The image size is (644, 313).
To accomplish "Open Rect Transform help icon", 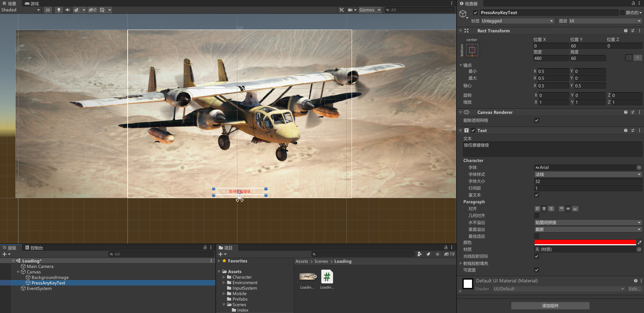I will (626, 31).
